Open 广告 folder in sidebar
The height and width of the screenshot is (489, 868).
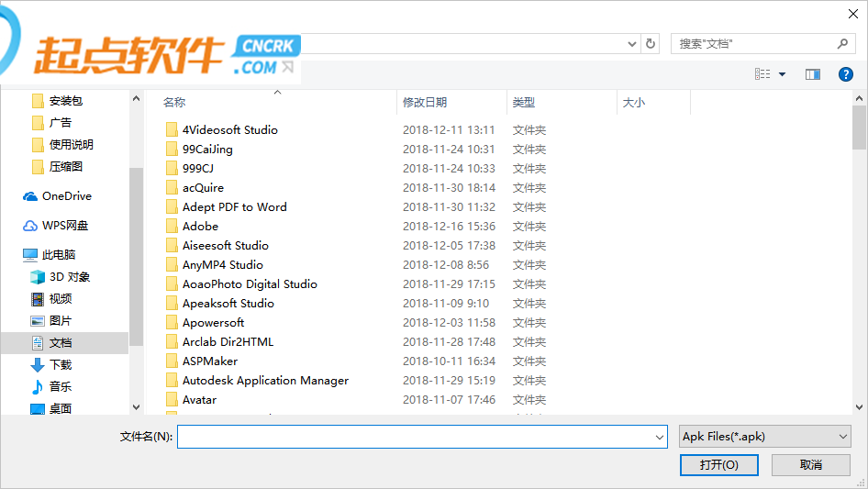[x=51, y=123]
